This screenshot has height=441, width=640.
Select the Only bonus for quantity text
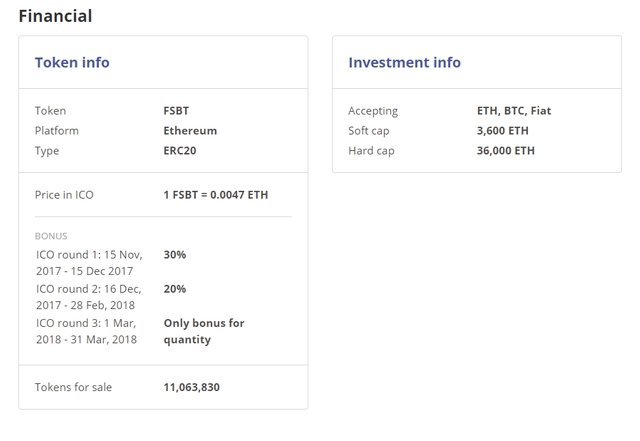click(x=204, y=332)
